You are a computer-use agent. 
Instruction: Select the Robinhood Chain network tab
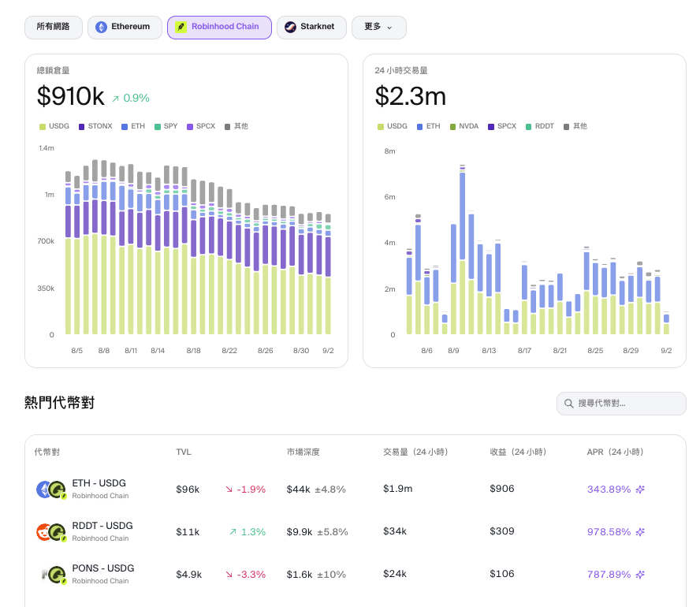coord(219,28)
